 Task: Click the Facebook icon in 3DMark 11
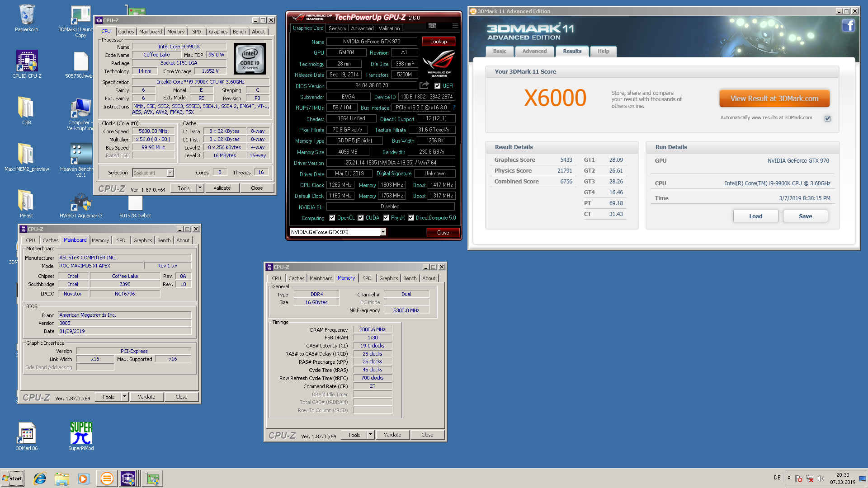(848, 25)
